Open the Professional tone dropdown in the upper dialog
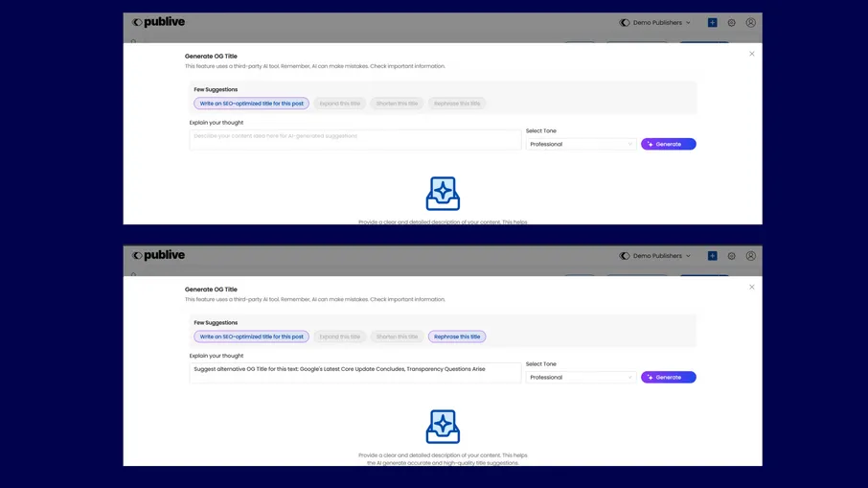Viewport: 868px width, 488px height. click(581, 144)
